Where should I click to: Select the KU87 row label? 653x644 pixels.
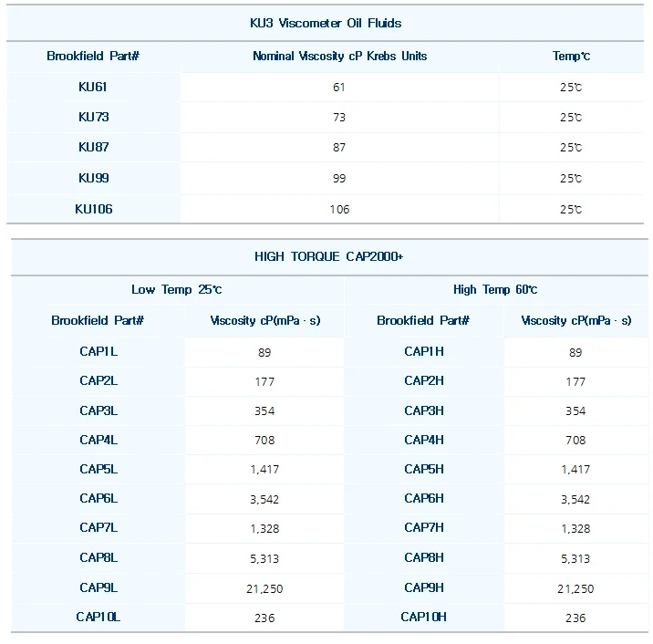point(93,147)
